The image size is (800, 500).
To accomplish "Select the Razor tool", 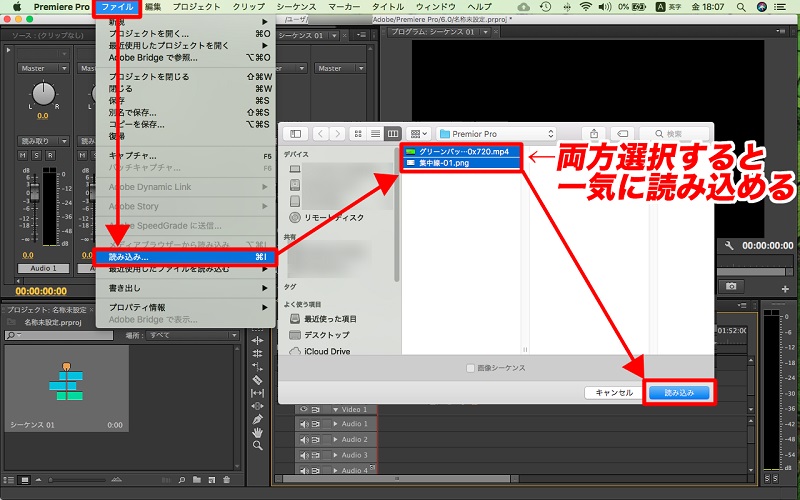I will (258, 380).
